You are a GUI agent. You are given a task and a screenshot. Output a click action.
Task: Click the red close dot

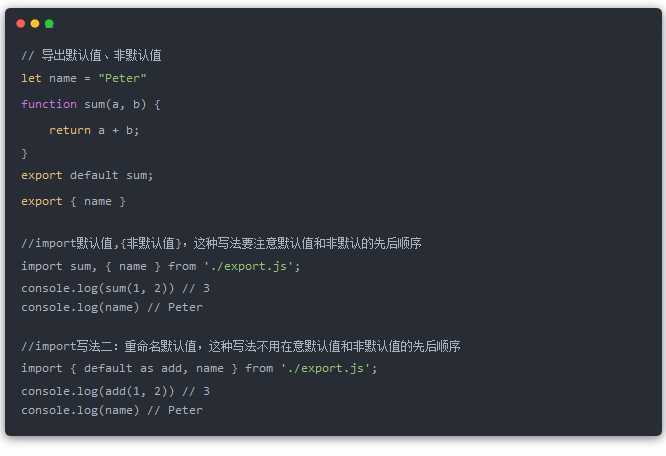coord(21,23)
